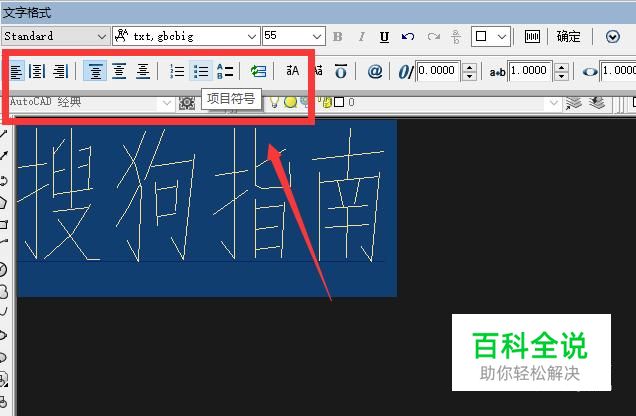Click inside the 搜狗指南 text editor area

pos(207,208)
